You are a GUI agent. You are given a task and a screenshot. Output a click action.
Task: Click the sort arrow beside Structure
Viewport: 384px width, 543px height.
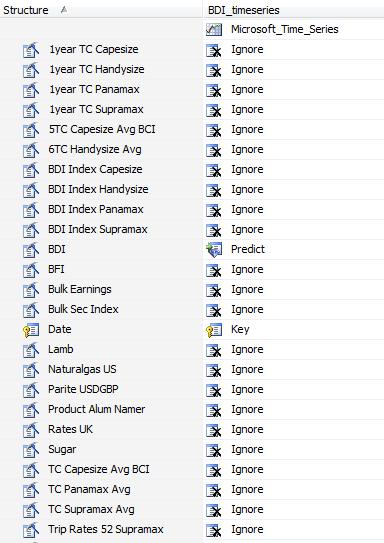click(x=63, y=10)
